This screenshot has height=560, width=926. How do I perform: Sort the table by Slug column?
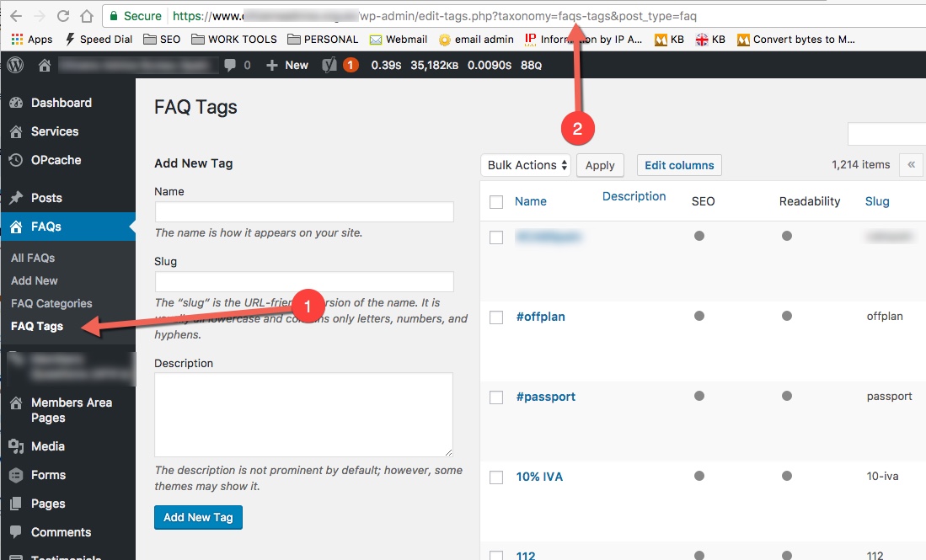877,201
